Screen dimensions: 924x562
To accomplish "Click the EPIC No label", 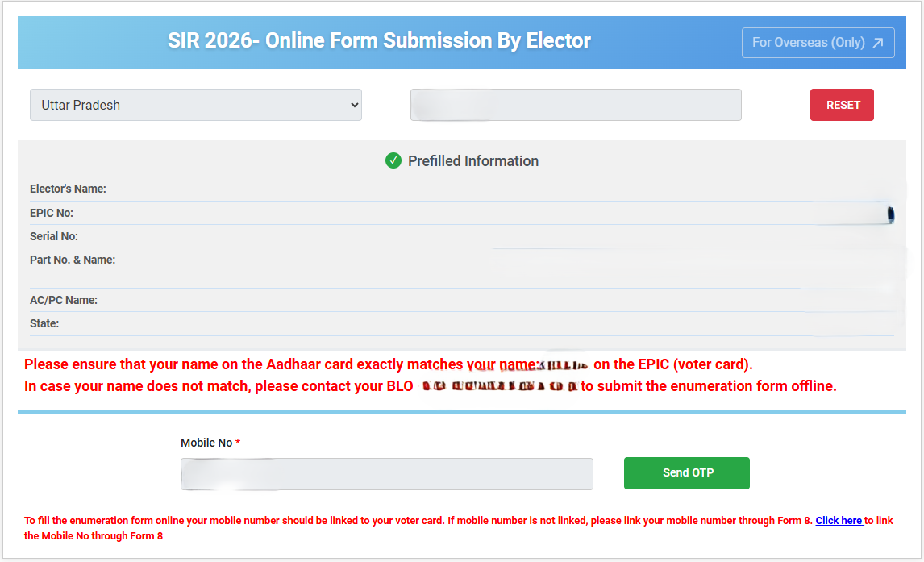I will point(52,213).
